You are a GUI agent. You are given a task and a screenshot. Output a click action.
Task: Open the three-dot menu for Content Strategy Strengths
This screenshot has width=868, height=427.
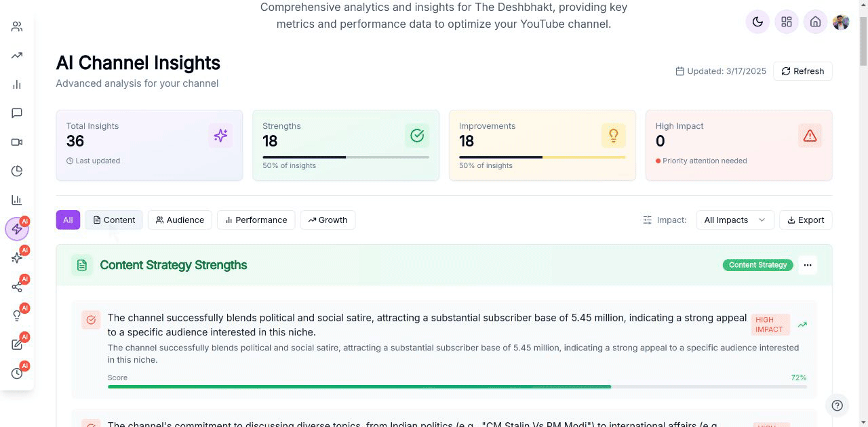(x=808, y=265)
